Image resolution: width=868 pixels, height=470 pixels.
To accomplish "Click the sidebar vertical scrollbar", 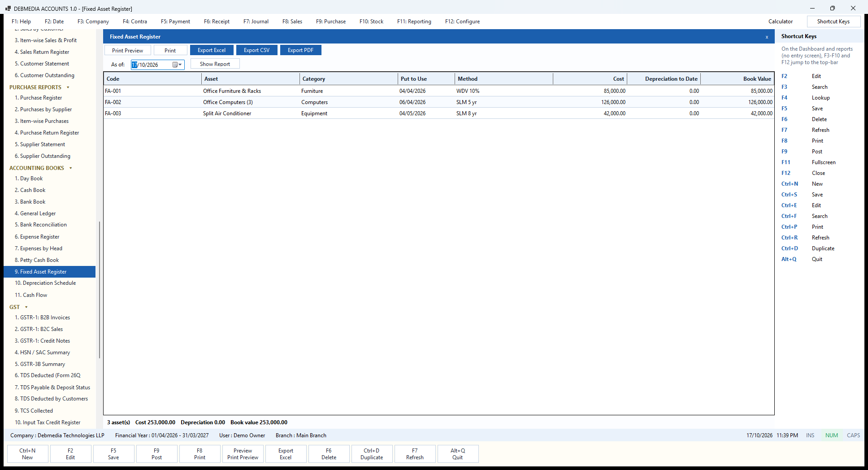I will (99, 290).
